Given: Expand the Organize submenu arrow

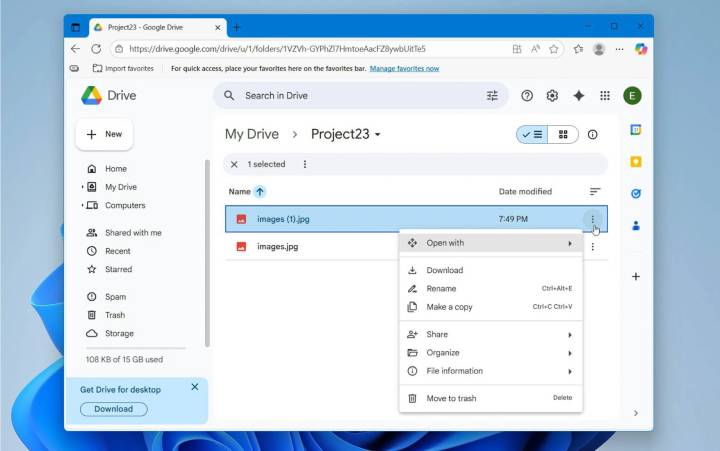Looking at the screenshot, I should (x=570, y=353).
